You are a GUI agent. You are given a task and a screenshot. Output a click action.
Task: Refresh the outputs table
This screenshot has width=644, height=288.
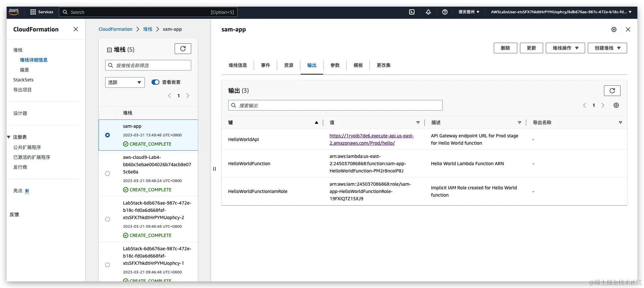pos(612,91)
